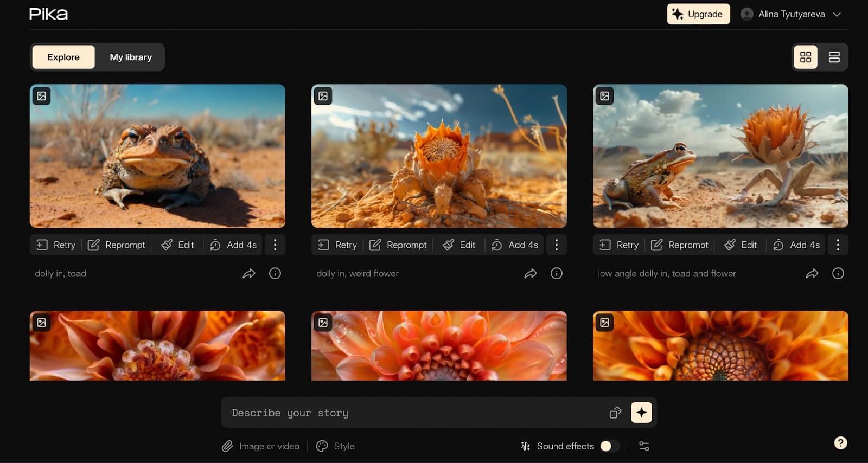The width and height of the screenshot is (868, 463).
Task: Click the image icon on toad video
Action: point(42,96)
